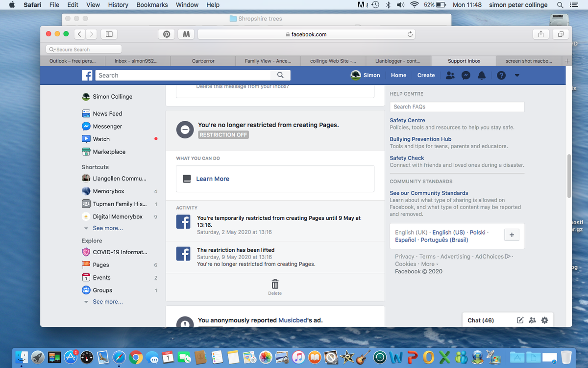Screen dimensions: 588x368
Task: Click the create group icon in Chat bar
Action: 533,320
